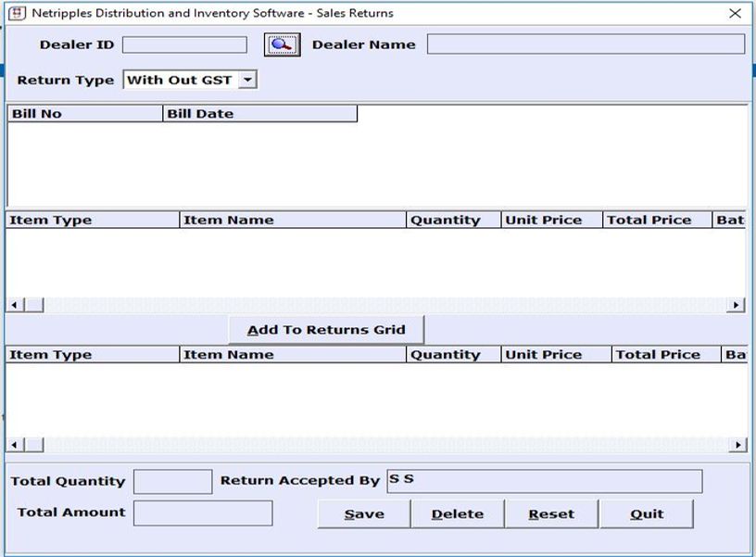Click returns grid Unit Price column header
The width and height of the screenshot is (756, 557).
point(557,354)
